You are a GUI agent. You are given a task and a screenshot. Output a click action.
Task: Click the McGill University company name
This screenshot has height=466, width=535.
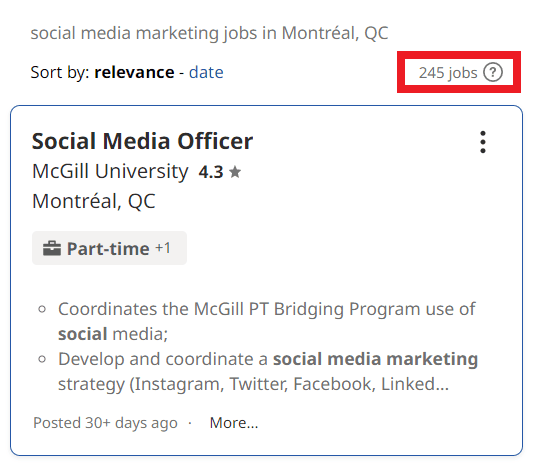[110, 171]
